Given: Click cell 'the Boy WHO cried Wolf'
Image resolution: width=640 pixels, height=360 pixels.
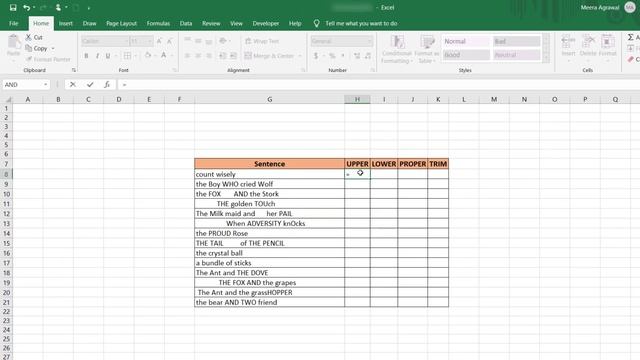Looking at the screenshot, I should tap(269, 184).
